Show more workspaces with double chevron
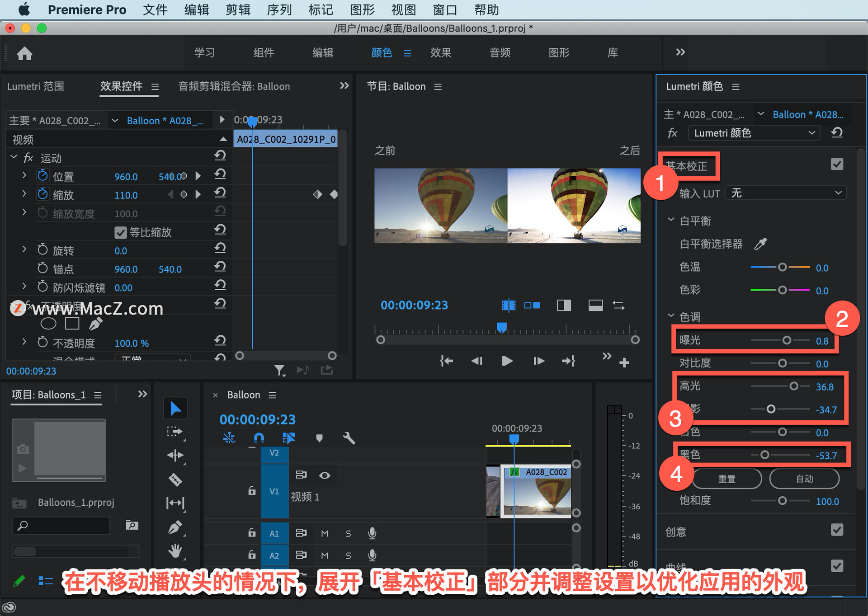This screenshot has height=616, width=868. 680,52
